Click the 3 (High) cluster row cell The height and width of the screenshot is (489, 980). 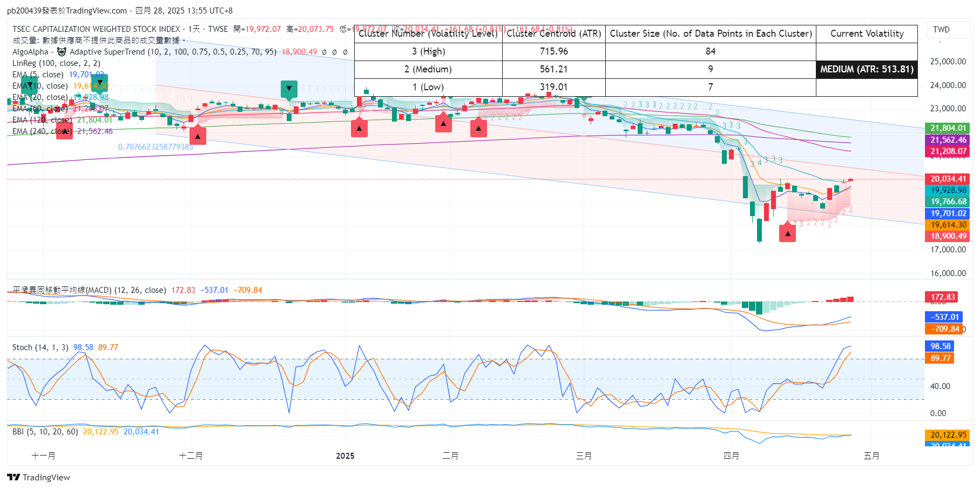pos(428,51)
